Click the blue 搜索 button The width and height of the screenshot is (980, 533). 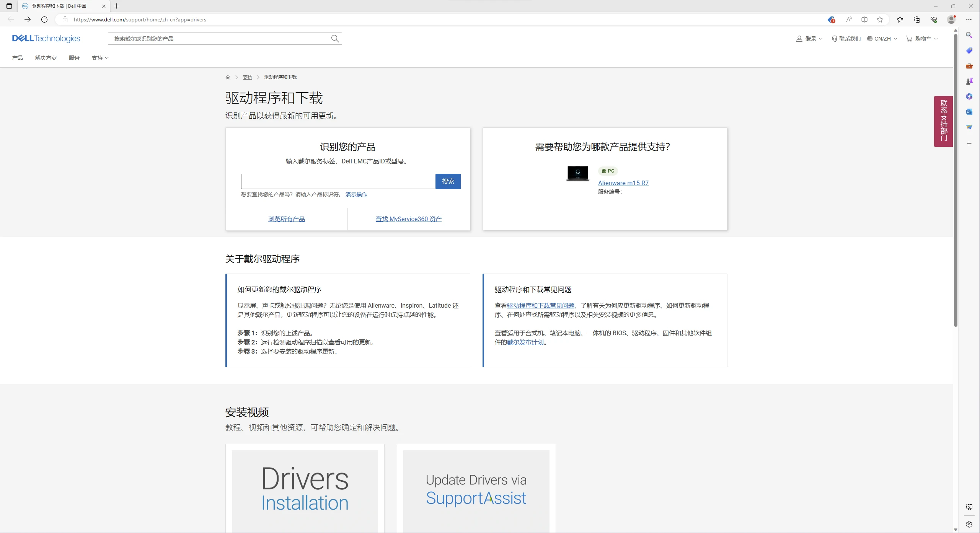[x=448, y=181]
